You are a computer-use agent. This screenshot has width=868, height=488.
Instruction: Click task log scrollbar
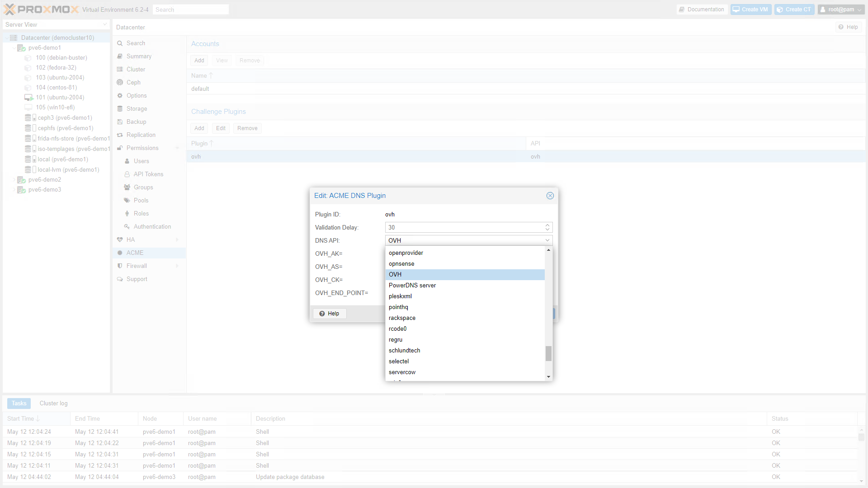[x=861, y=437]
